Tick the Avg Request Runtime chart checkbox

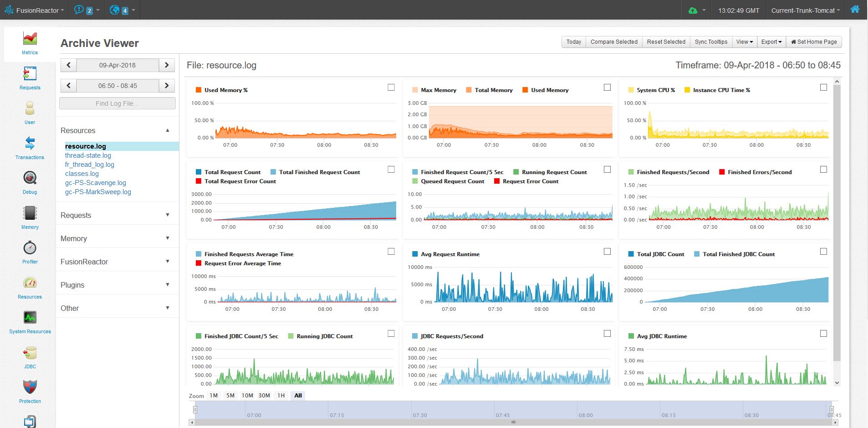(x=607, y=251)
